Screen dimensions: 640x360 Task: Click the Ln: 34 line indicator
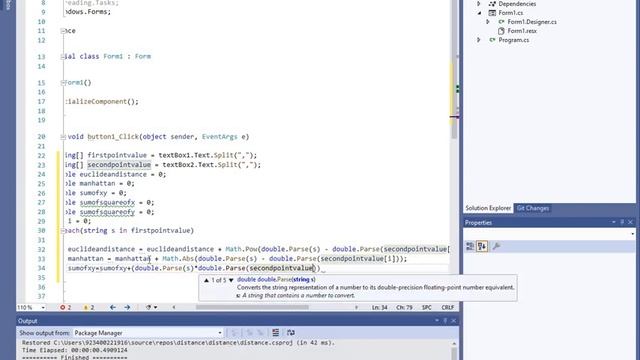point(379,307)
